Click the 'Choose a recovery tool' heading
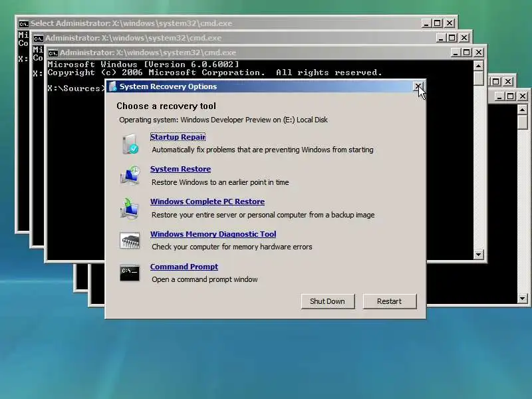The height and width of the screenshot is (399, 532). [x=166, y=106]
